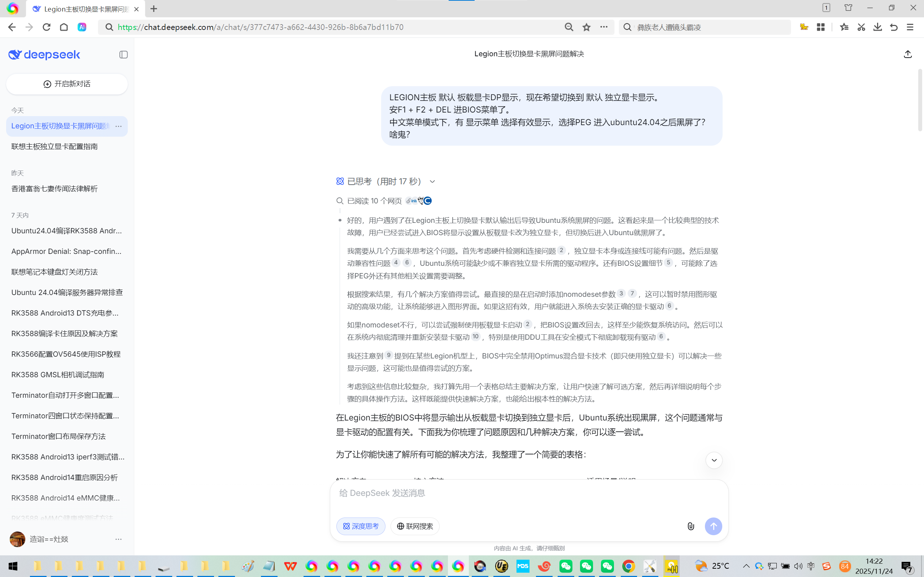Click the attach file paperclip icon

coord(691,526)
